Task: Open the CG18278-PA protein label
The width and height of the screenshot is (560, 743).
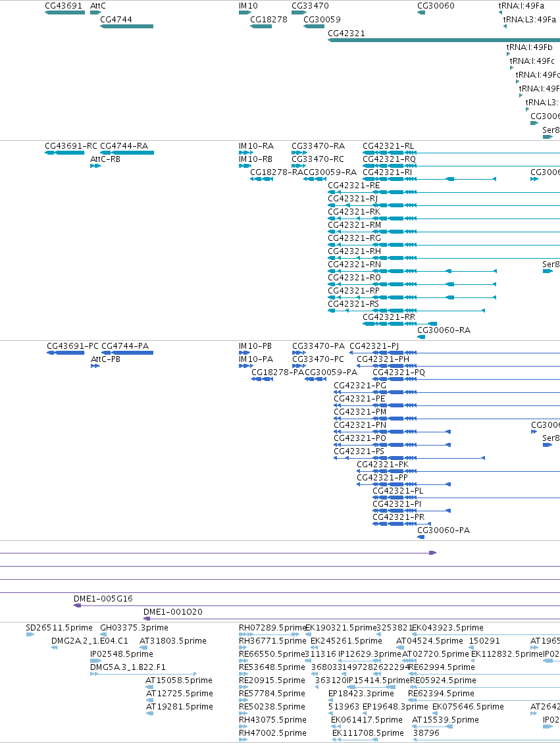Action: (278, 373)
